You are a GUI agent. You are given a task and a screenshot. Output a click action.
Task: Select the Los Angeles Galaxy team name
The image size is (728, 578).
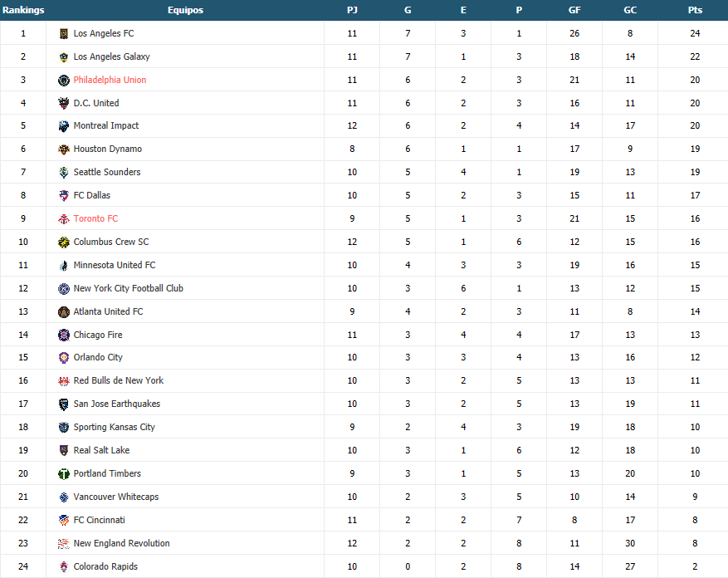tap(111, 56)
